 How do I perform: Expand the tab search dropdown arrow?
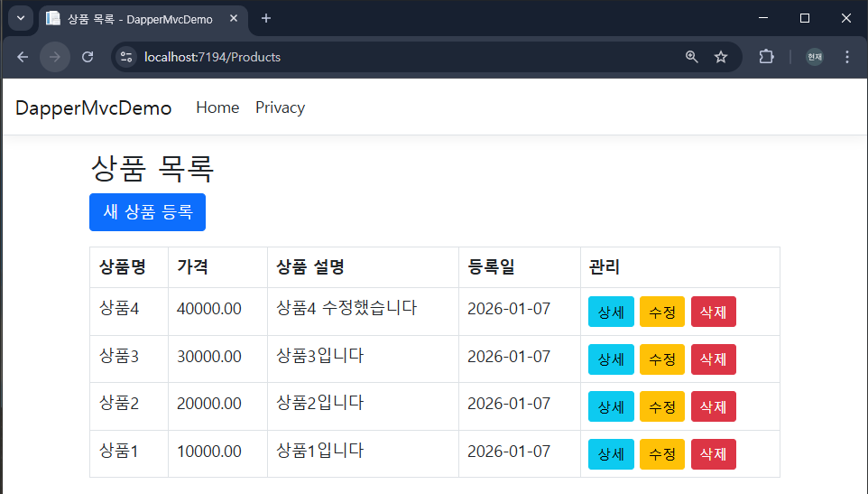21,18
